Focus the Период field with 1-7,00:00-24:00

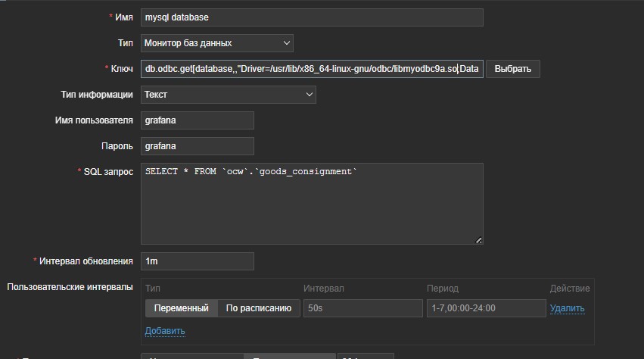(x=486, y=308)
